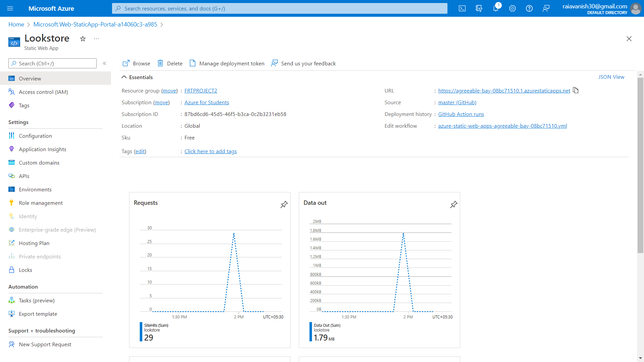The image size is (644, 362).
Task: Copy the app URL to clipboard
Action: click(x=576, y=90)
